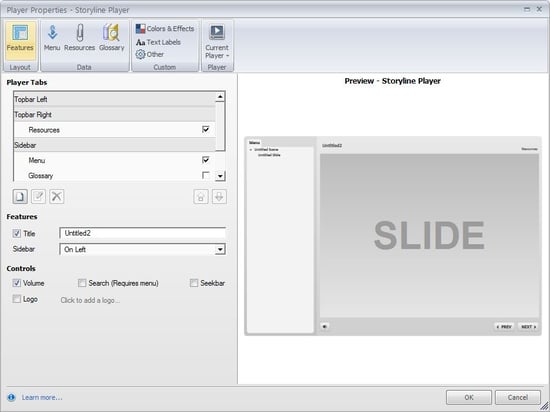Confirm with the OK button

(x=469, y=397)
